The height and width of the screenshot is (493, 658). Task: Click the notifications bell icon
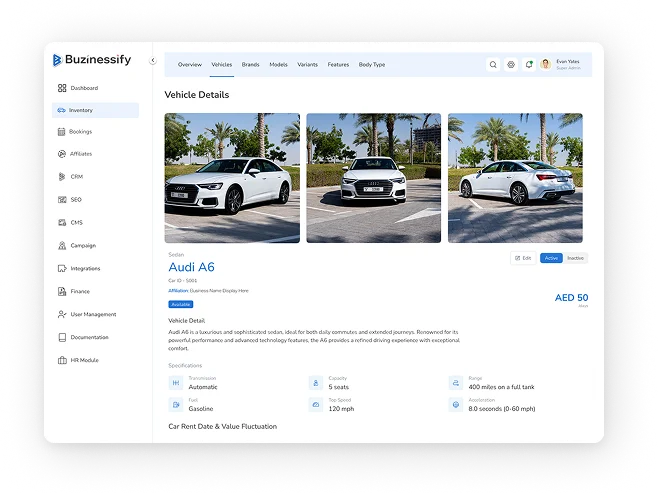pos(528,64)
